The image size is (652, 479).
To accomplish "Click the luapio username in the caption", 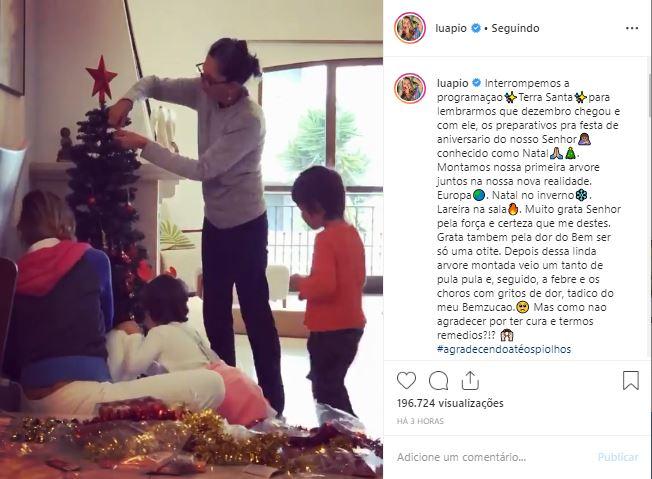I will [x=452, y=83].
